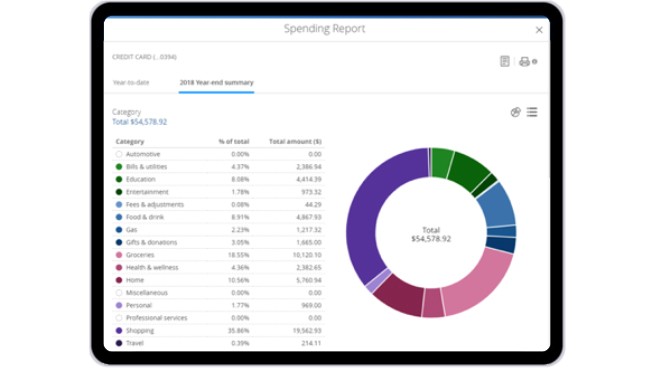Click the 18.55% Groceries percentage
This screenshot has height=368, width=654.
pyautogui.click(x=239, y=255)
